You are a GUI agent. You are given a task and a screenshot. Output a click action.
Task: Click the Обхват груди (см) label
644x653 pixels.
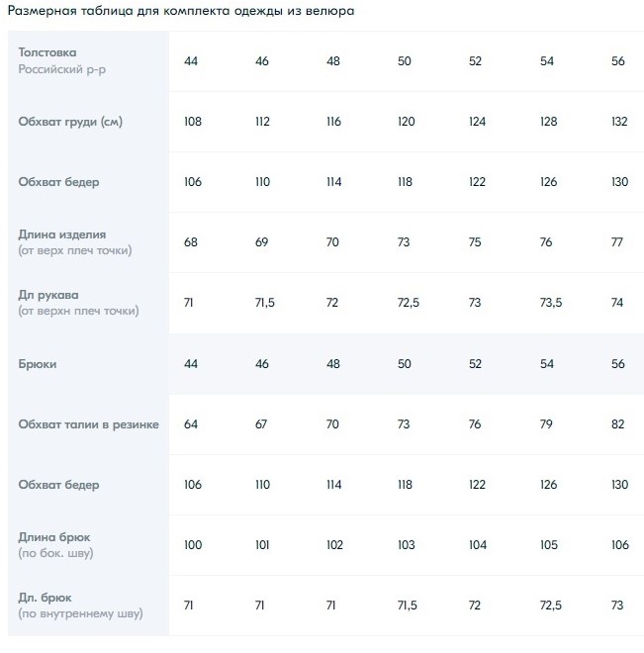pyautogui.click(x=70, y=122)
